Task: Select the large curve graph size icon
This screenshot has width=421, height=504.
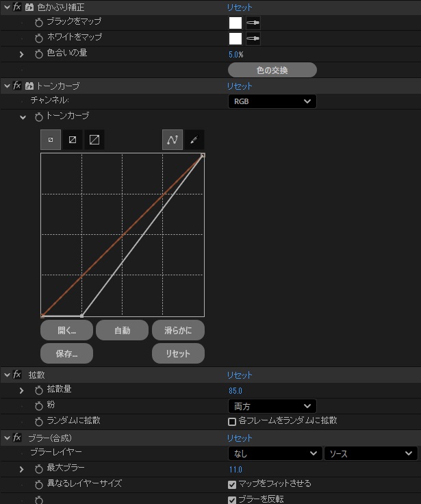Action: [x=94, y=140]
